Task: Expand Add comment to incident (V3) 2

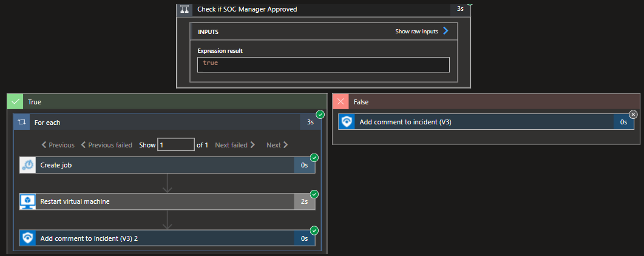Action: tap(167, 238)
